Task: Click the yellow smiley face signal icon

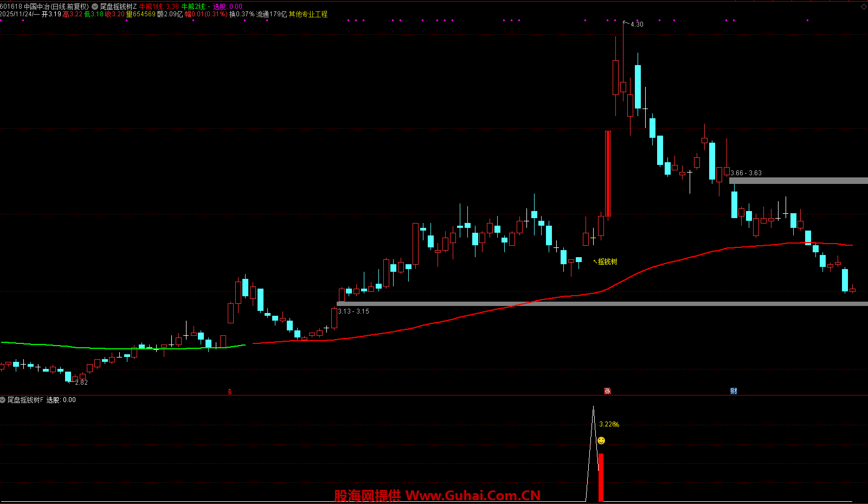Action: 601,441
